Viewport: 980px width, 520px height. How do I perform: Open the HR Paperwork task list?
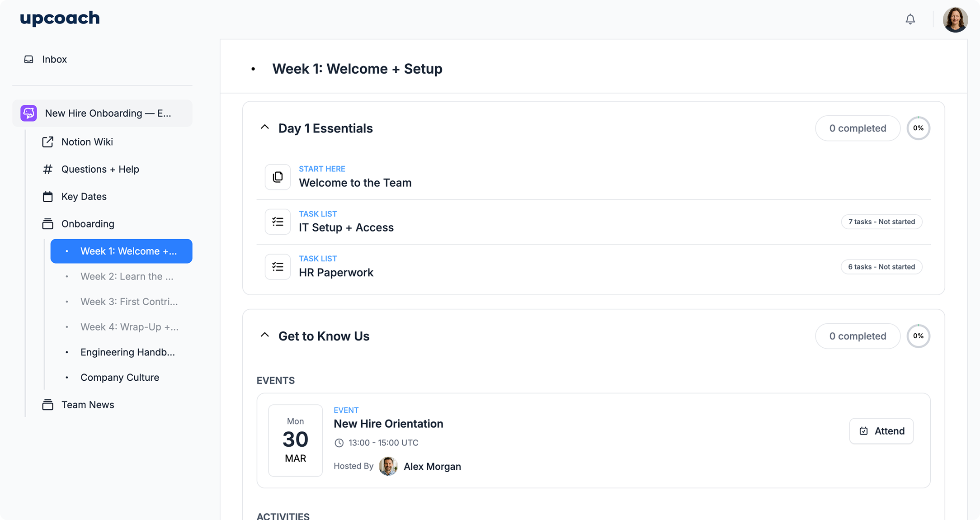tap(336, 272)
